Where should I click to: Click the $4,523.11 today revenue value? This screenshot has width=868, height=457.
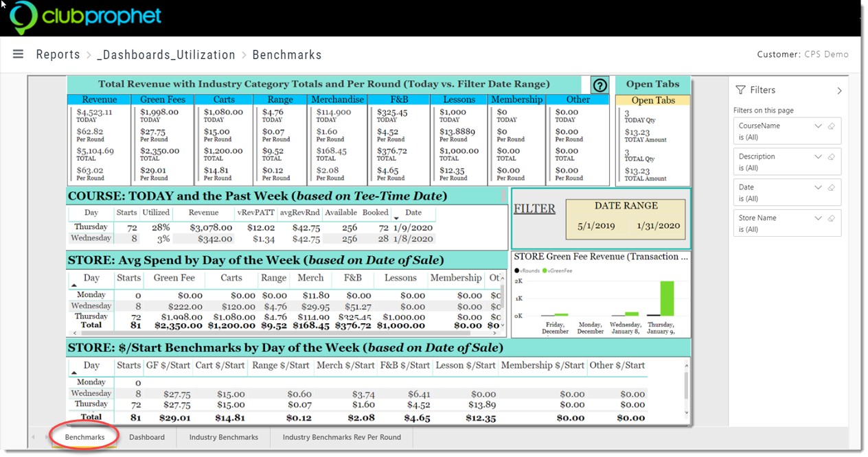pos(95,112)
